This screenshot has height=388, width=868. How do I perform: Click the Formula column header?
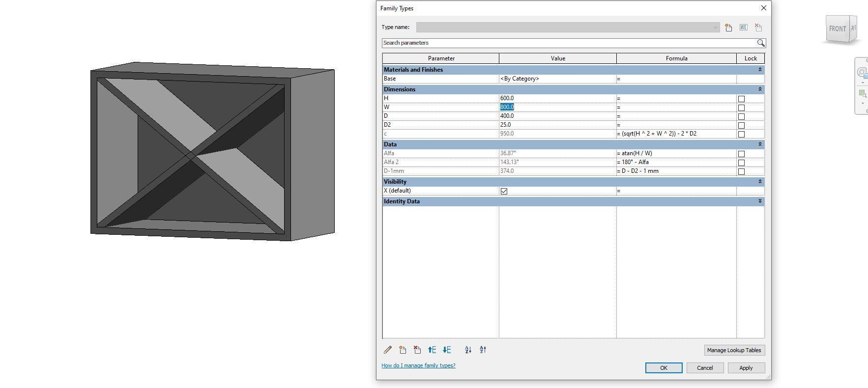(676, 58)
